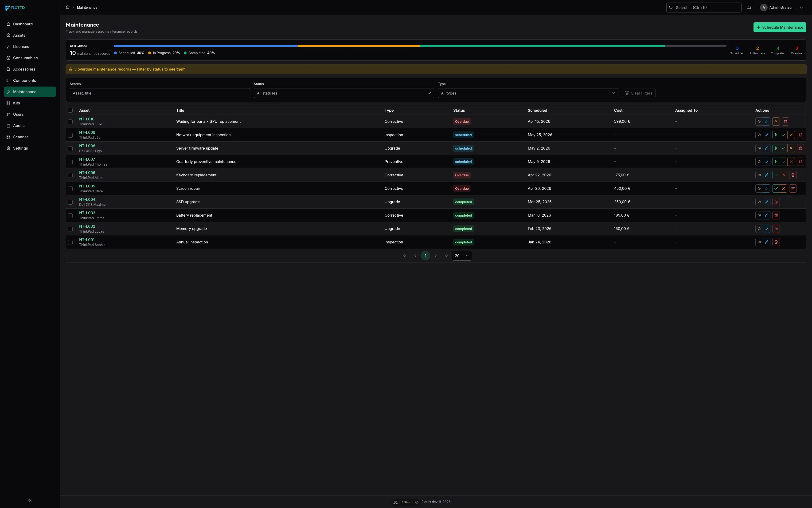
Task: Edit the Screen repair record
Action: pos(767,188)
